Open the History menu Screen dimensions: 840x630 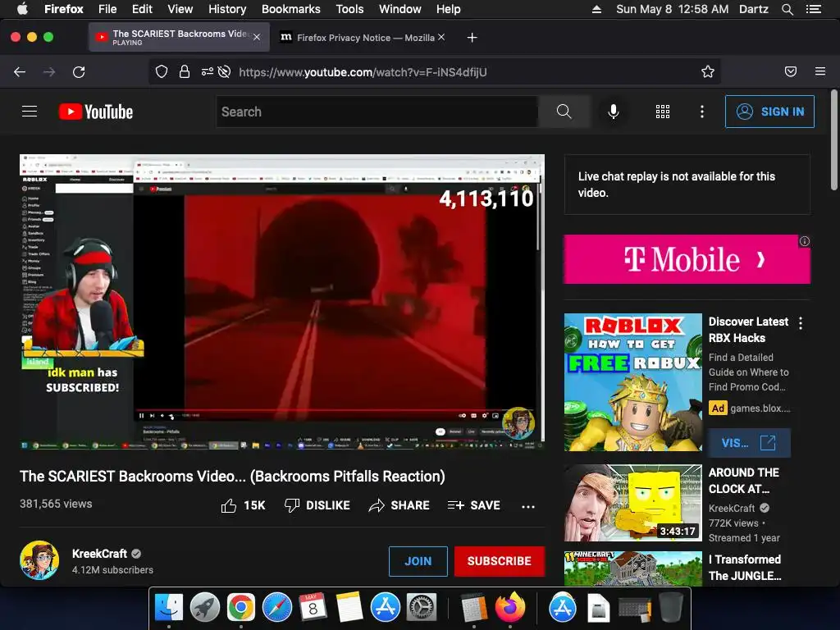pos(227,9)
